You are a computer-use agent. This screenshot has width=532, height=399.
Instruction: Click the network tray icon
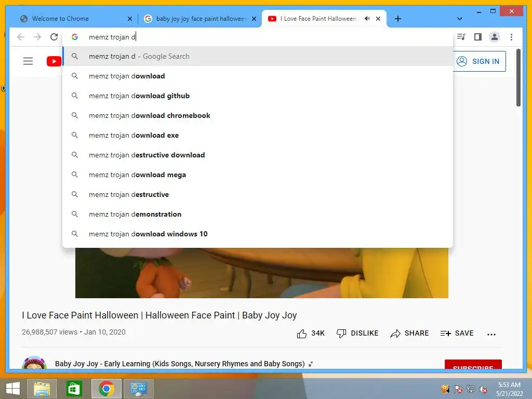471,389
